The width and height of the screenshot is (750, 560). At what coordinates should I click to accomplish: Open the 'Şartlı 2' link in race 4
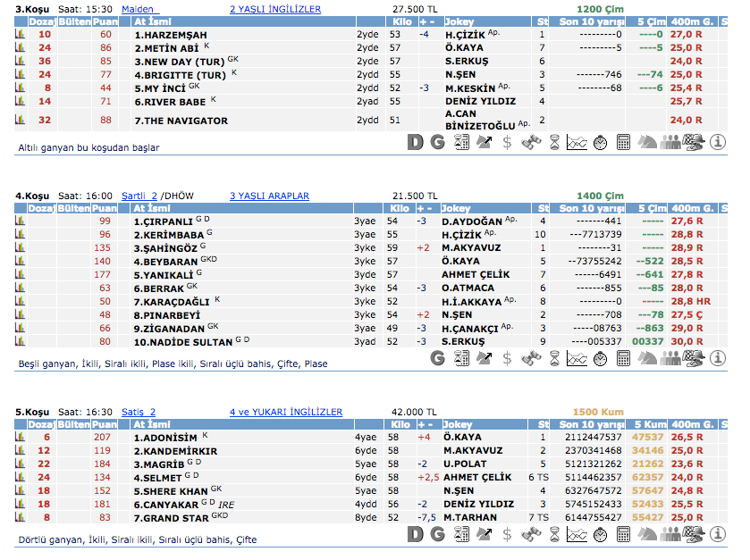point(139,196)
